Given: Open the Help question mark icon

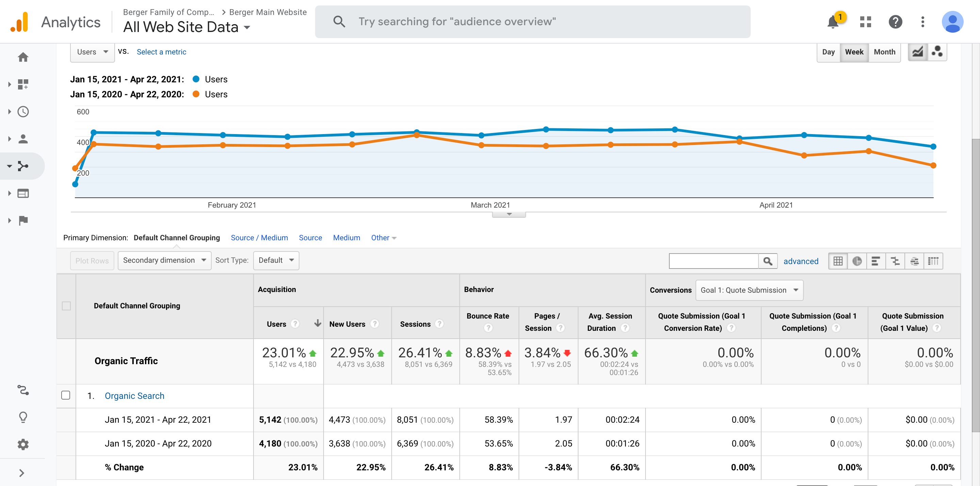Looking at the screenshot, I should coord(896,22).
